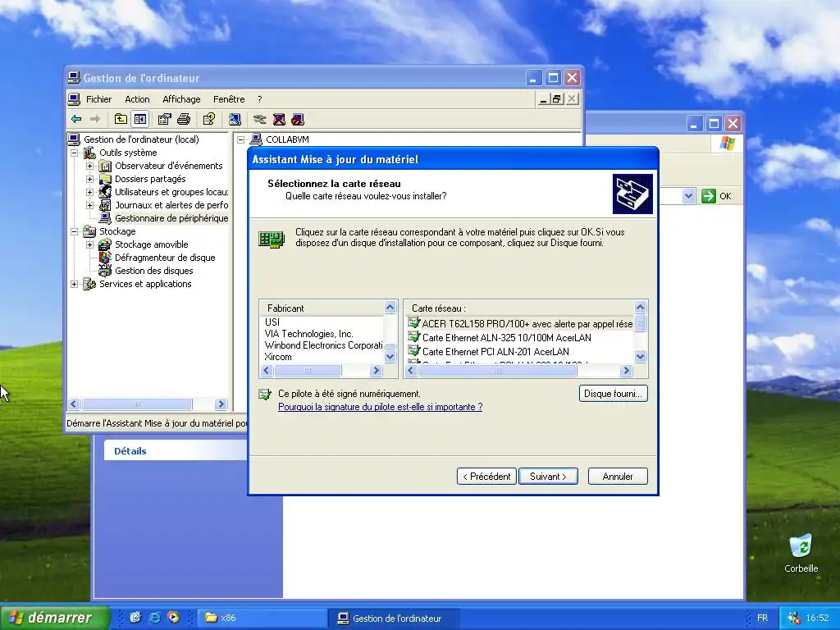Expand Journaux et alertes de performance node
The width and height of the screenshot is (840, 630).
(x=90, y=205)
